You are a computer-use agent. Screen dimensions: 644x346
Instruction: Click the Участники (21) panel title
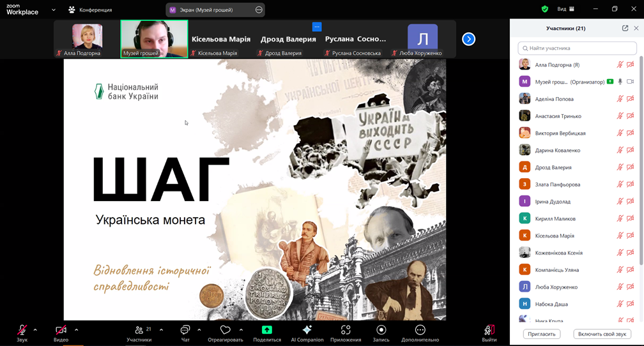tap(565, 28)
